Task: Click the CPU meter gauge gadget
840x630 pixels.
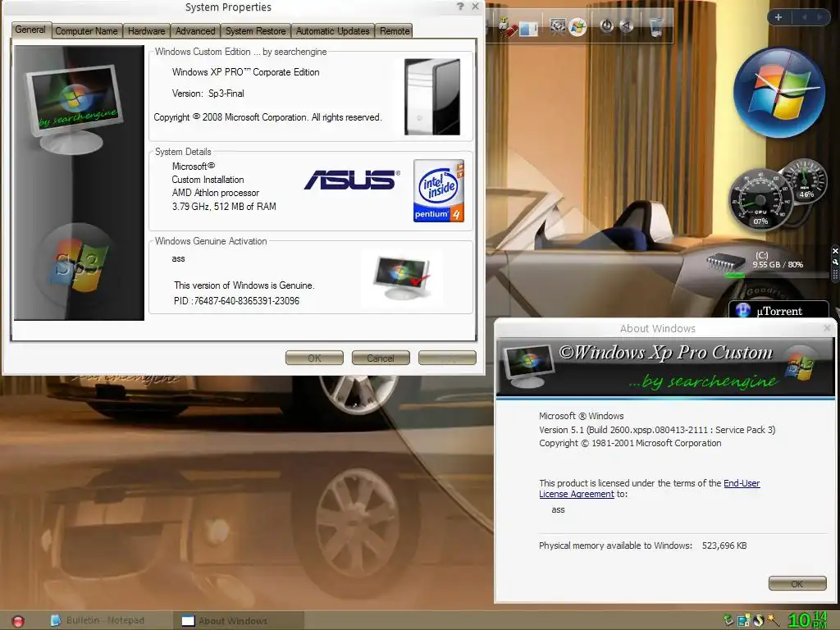Action: coord(760,200)
